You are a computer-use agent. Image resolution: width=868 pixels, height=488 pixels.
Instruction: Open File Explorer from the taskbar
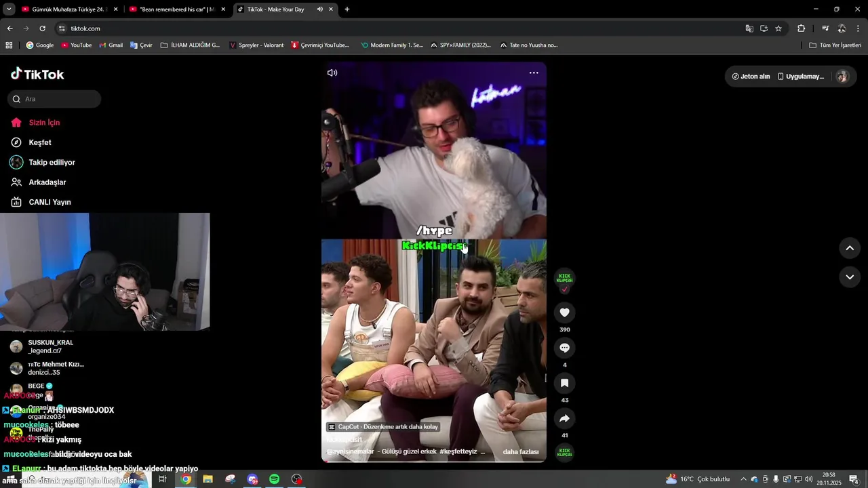208,479
